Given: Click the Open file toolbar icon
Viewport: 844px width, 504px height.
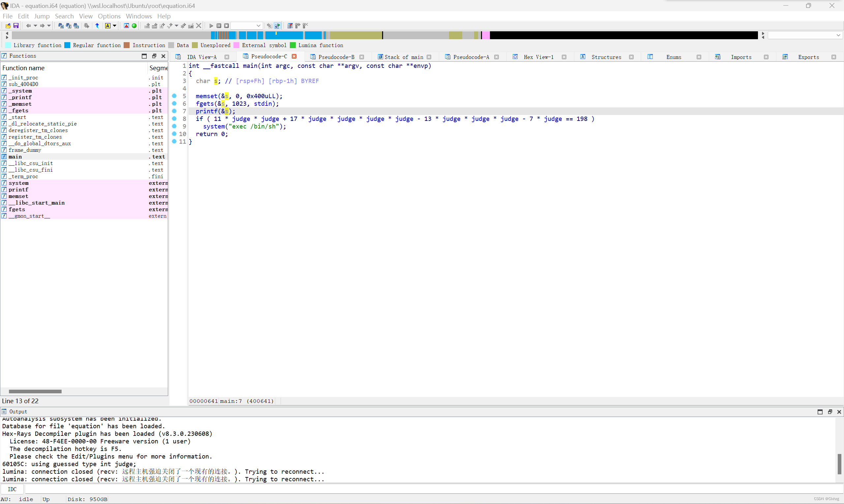Looking at the screenshot, I should coord(8,26).
